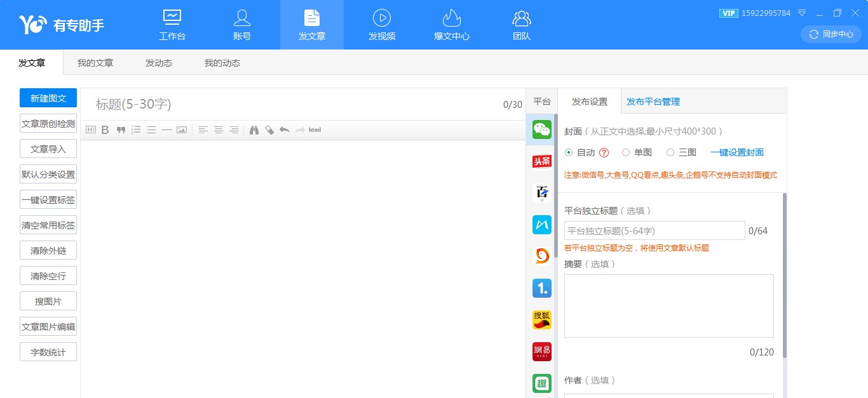Click the 一键设置封面 link
This screenshot has width=868, height=398.
click(737, 152)
